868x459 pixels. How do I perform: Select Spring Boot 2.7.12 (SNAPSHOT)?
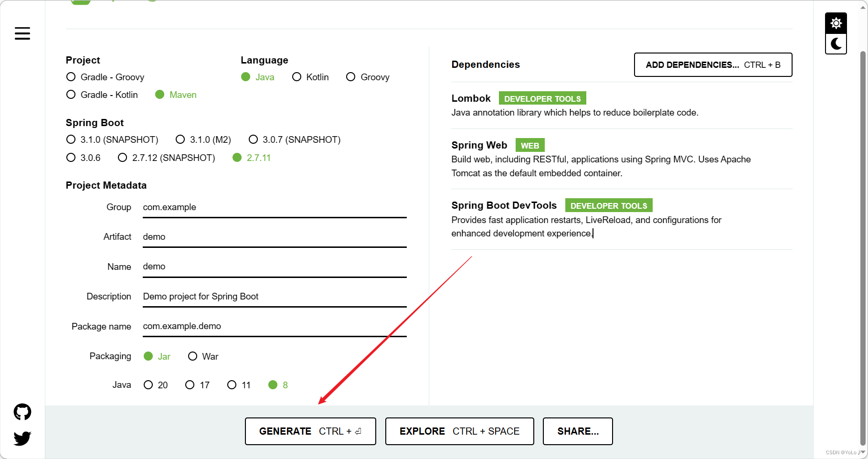(x=167, y=158)
